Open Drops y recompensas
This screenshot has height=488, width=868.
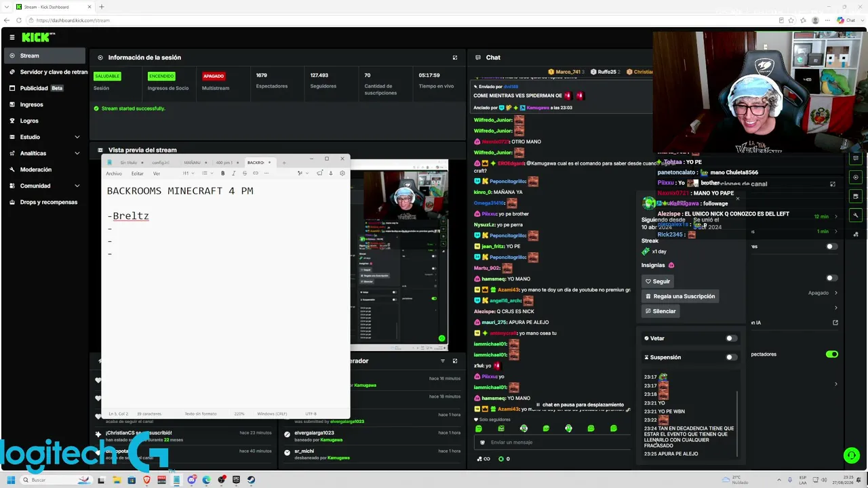tap(43, 202)
